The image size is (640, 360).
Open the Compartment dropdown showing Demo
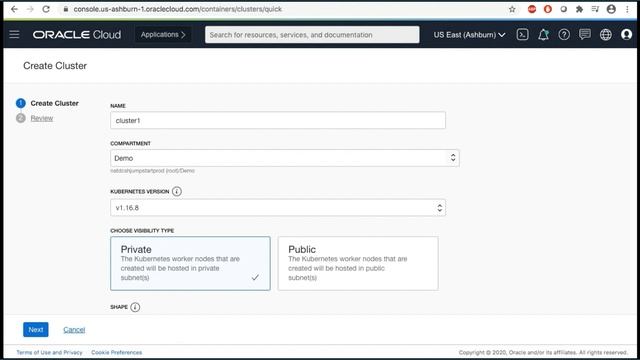click(284, 158)
